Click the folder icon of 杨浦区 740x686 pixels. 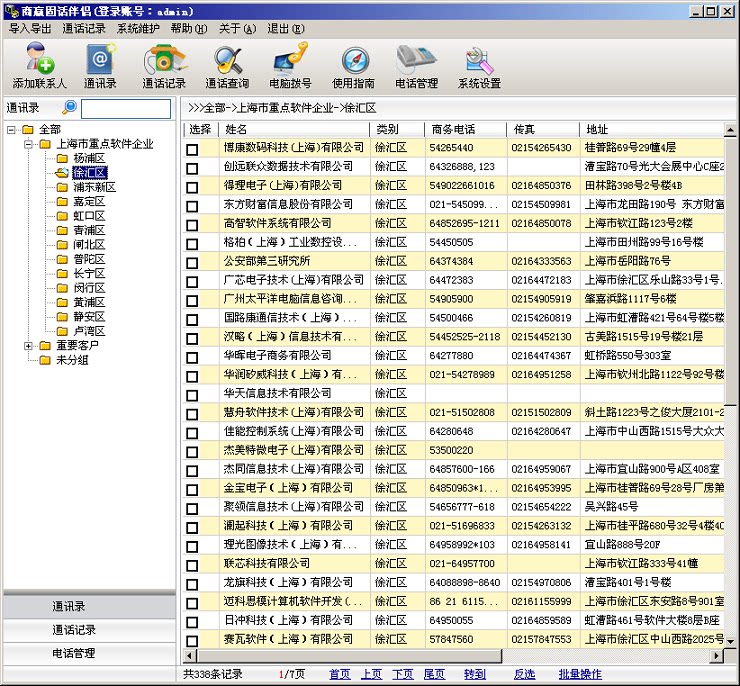pyautogui.click(x=62, y=158)
